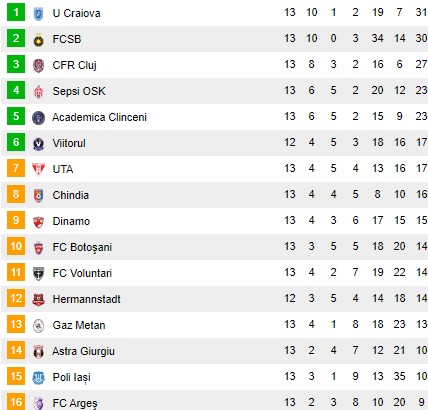
Task: Click U Craiova's 31 points value
Action: (421, 13)
